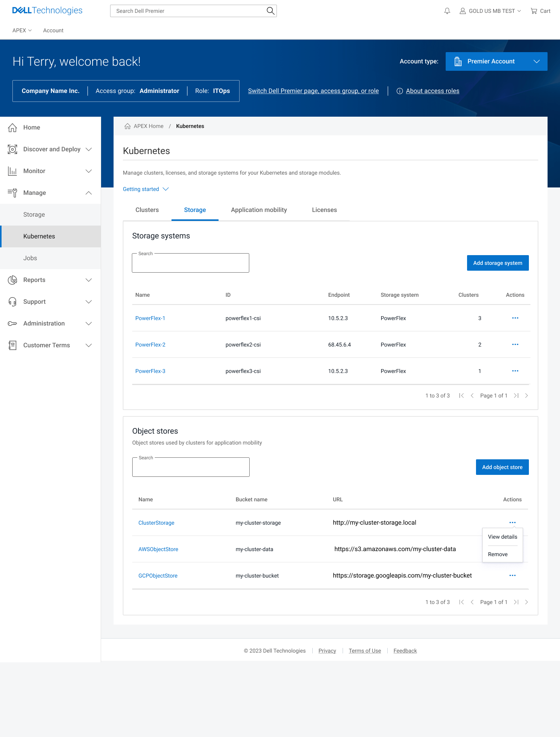
Task: Expand the Support sidebar section
Action: point(89,302)
